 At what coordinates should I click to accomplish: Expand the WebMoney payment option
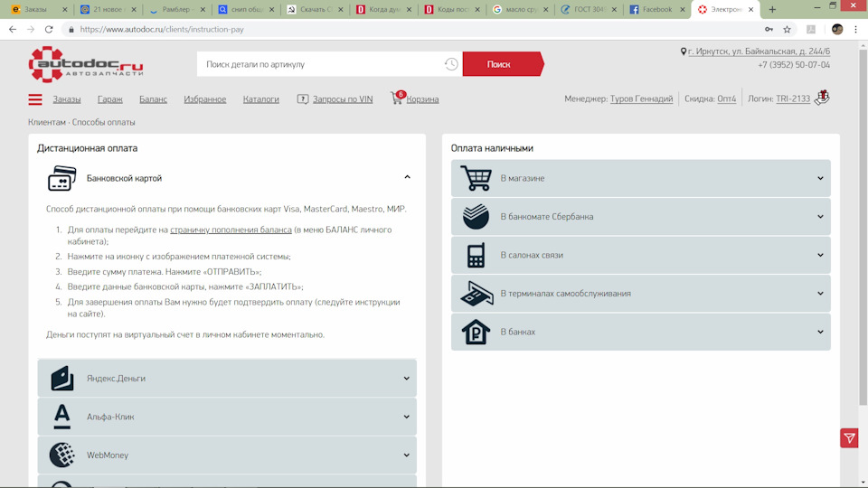coord(227,455)
